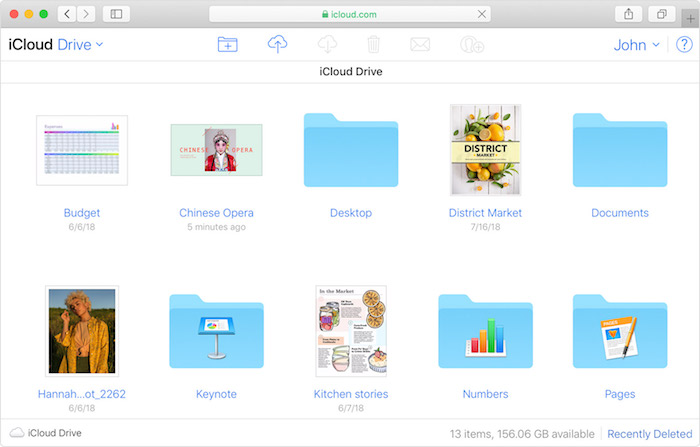
Task: Click the Upload to iCloud icon
Action: click(277, 44)
